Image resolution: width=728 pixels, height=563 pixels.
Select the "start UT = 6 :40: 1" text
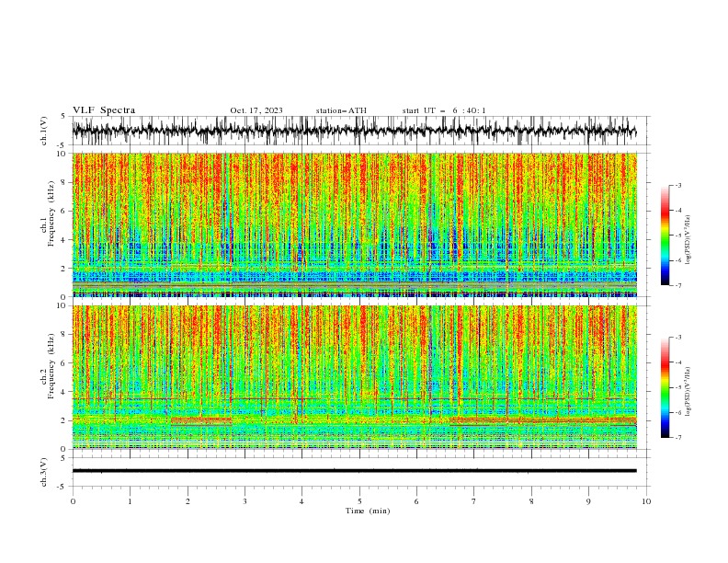pos(444,110)
